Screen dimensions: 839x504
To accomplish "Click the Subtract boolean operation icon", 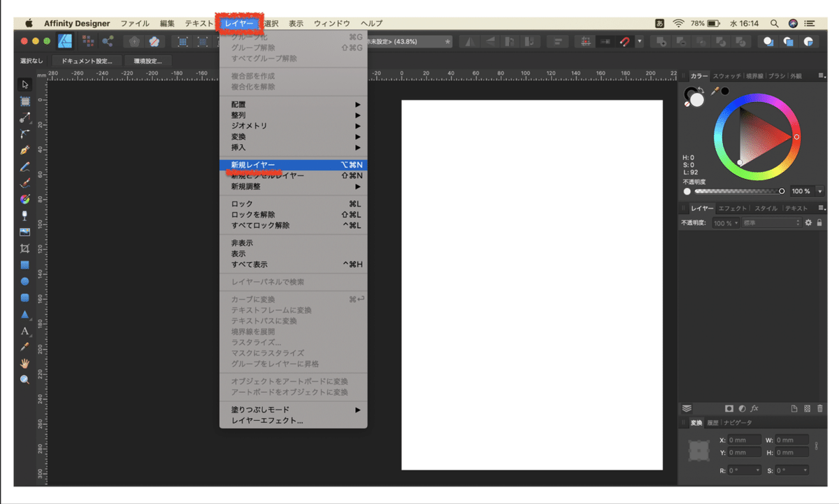I will [x=680, y=42].
